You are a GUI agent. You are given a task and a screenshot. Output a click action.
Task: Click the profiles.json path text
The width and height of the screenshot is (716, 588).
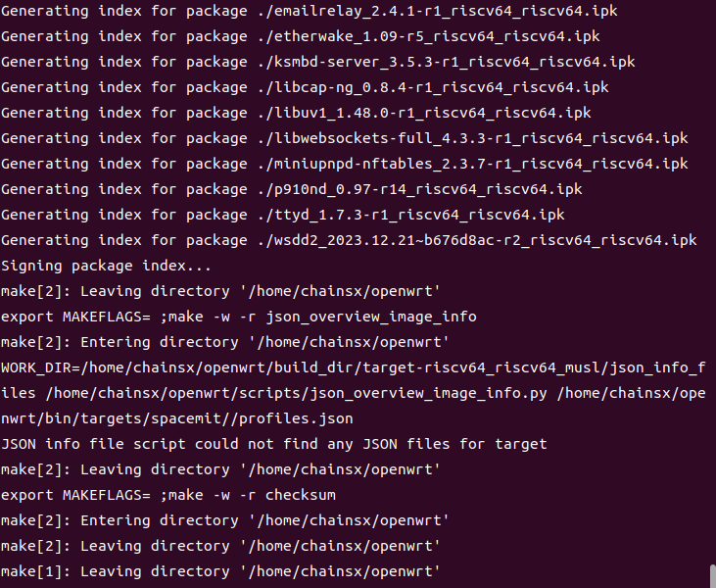click(x=296, y=419)
